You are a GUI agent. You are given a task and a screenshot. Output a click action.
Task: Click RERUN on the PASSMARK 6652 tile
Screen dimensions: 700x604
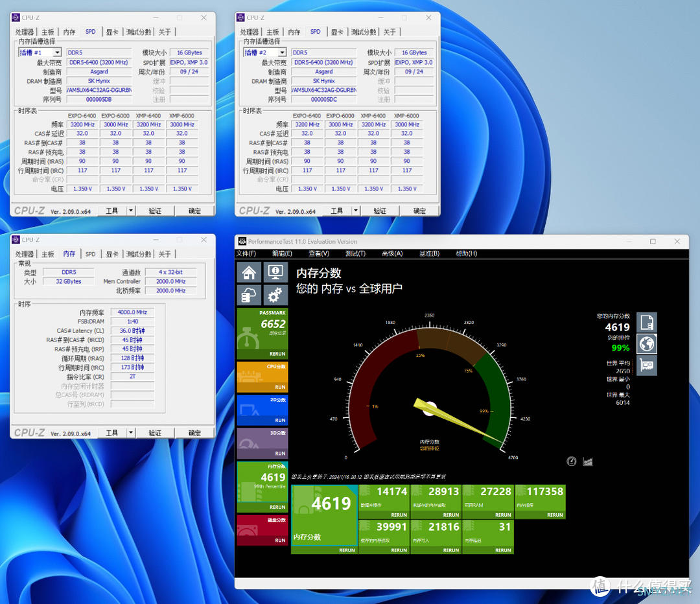tap(277, 354)
